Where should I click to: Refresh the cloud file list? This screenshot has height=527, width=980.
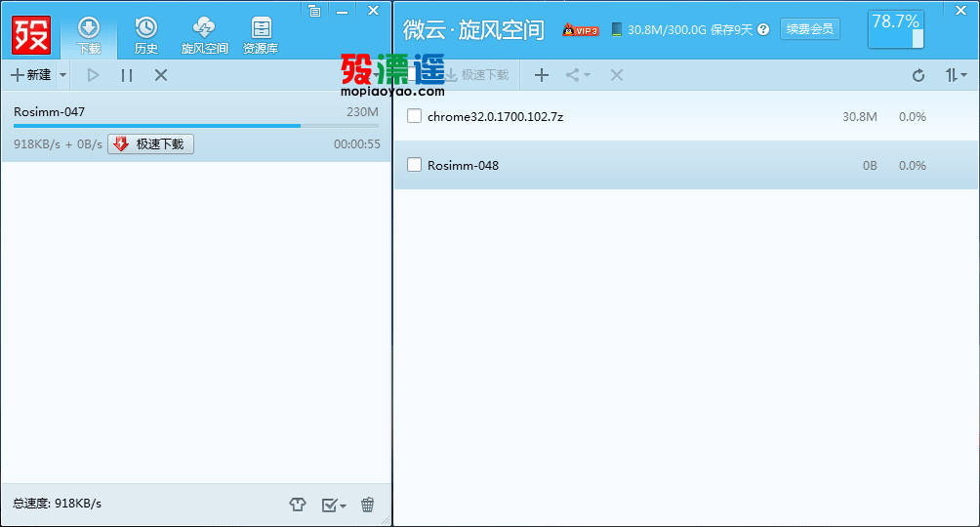[919, 76]
